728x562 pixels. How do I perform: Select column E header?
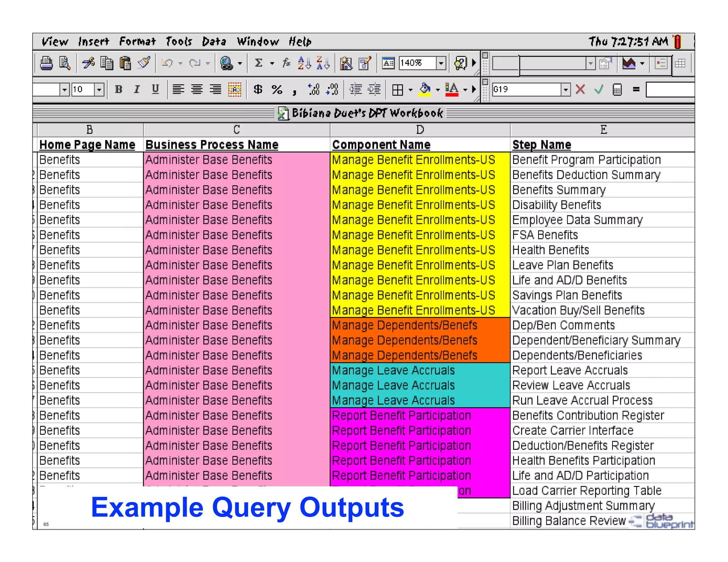click(603, 130)
